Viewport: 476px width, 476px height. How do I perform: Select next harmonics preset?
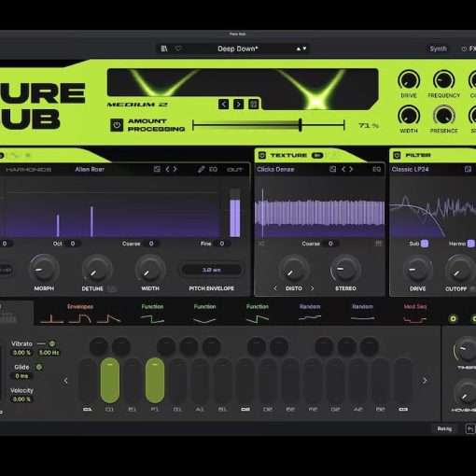[175, 169]
